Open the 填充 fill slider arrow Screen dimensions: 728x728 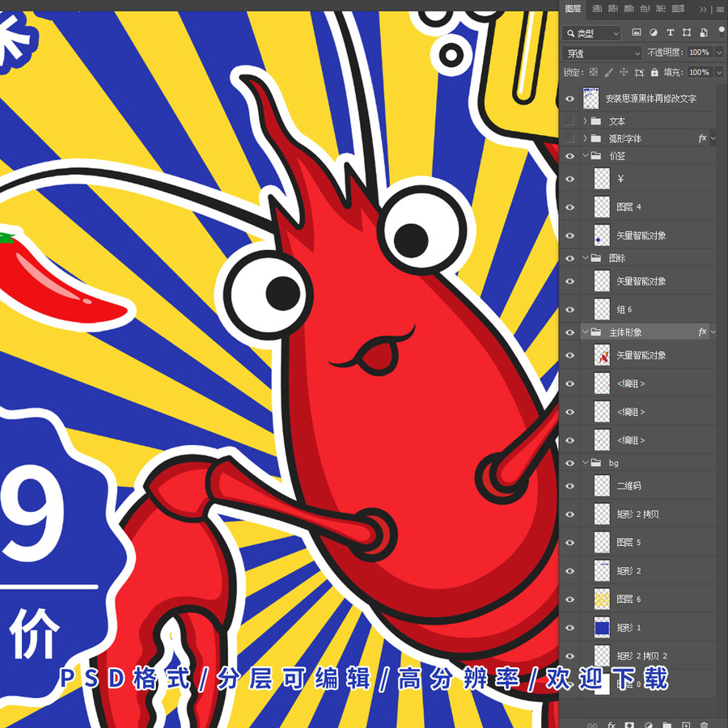click(x=719, y=72)
